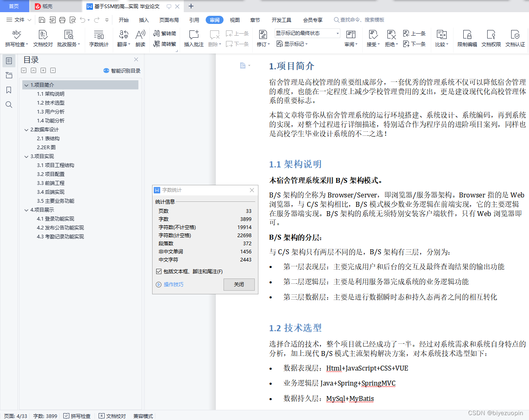Toggle 拼写检查 in the status bar
Viewport: 529px width, 420px height.
point(77,416)
